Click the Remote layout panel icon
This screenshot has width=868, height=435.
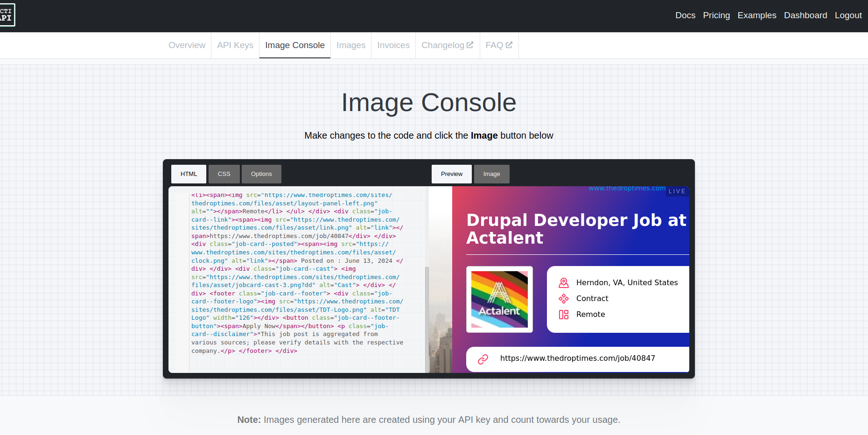pos(564,315)
